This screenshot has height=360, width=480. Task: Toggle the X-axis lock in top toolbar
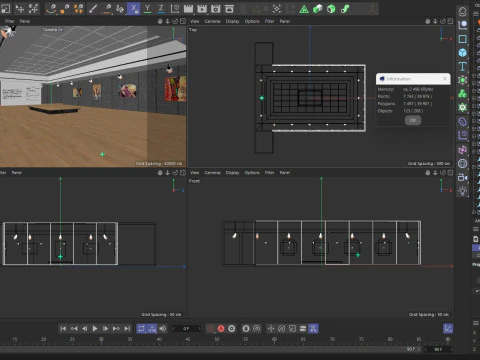coord(134,9)
